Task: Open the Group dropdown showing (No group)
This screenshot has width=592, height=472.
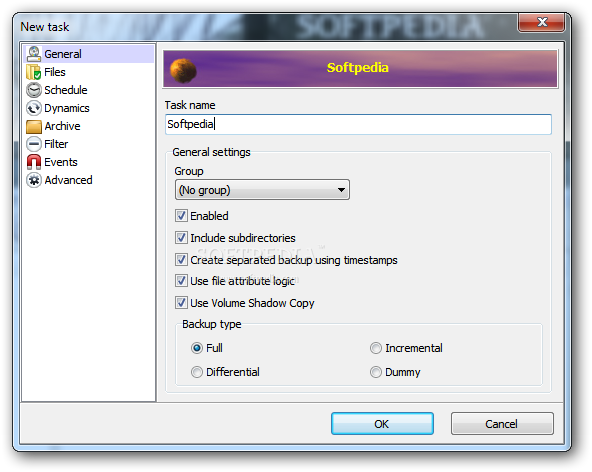Action: point(262,190)
